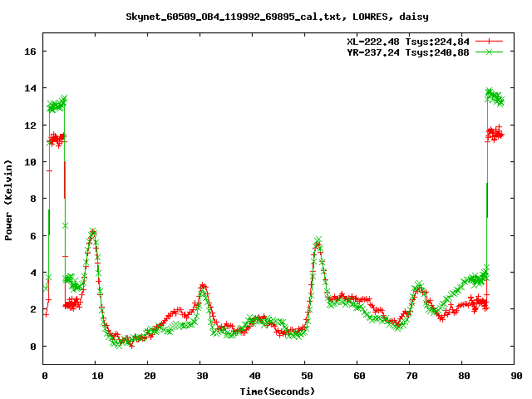Viewport: 532px width, 399px height.
Task: Click x-axis tick label 60
Action: [359, 376]
